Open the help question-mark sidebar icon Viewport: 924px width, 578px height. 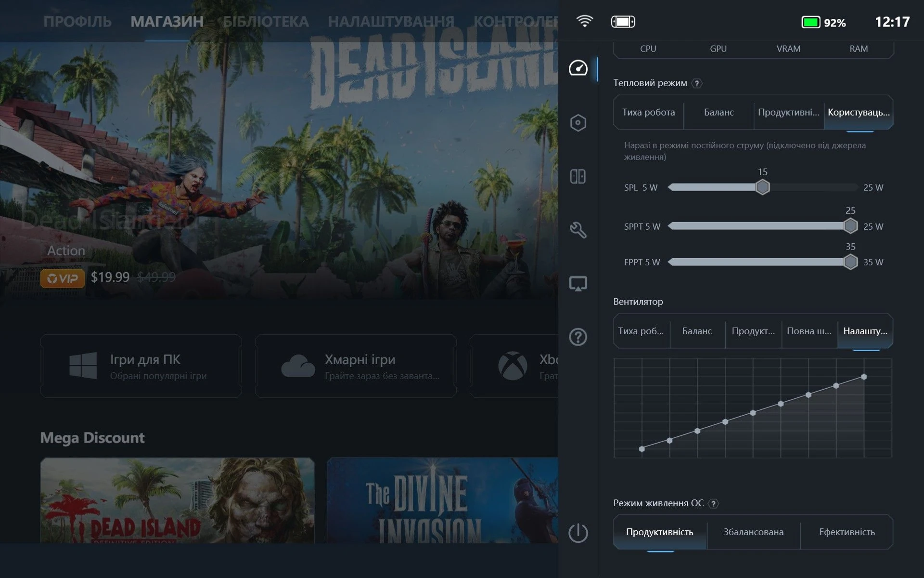click(578, 337)
